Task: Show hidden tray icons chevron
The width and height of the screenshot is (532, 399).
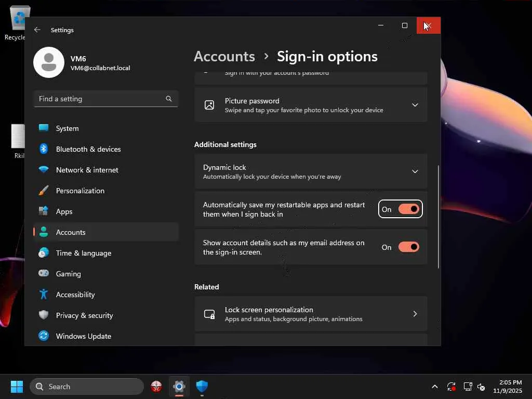Action: click(435, 387)
